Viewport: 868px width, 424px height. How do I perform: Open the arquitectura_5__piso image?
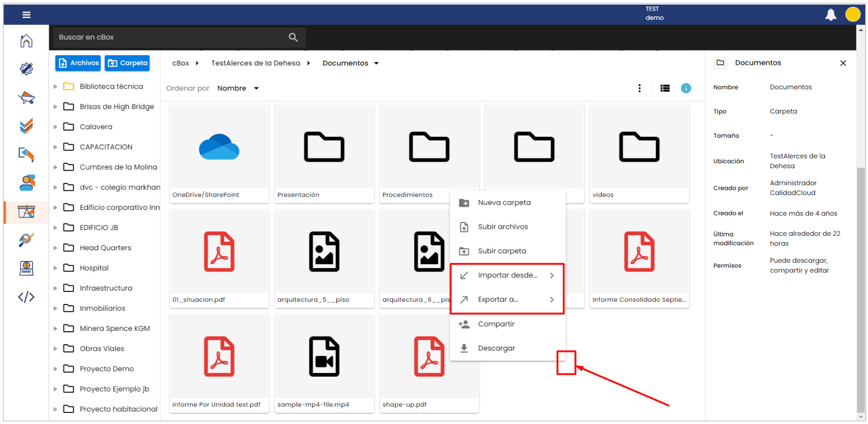click(324, 258)
